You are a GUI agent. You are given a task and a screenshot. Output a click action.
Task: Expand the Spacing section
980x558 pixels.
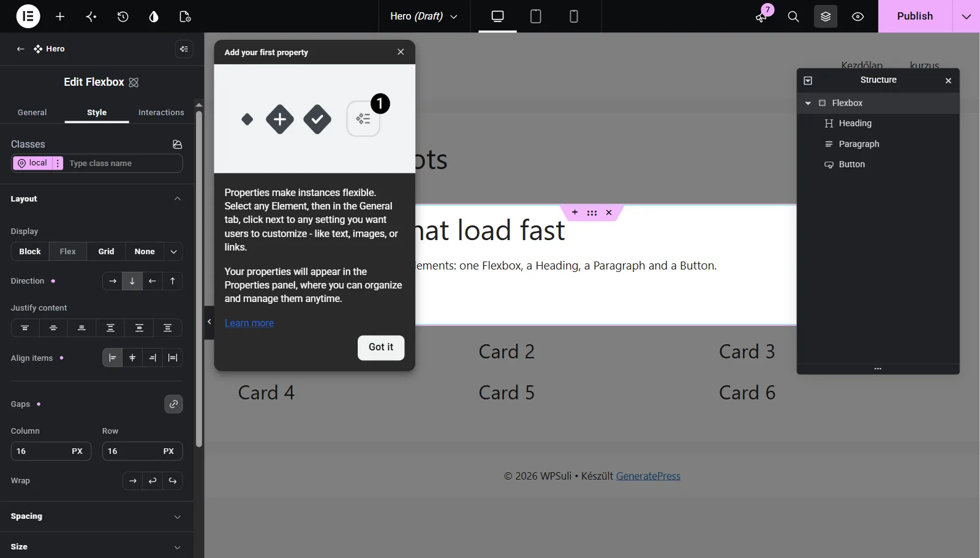(97, 516)
